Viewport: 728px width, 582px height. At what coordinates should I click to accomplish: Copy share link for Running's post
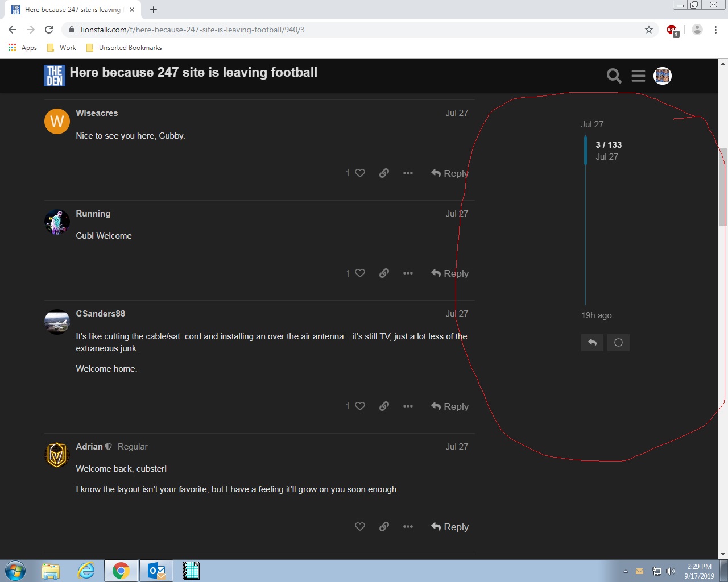click(x=384, y=273)
